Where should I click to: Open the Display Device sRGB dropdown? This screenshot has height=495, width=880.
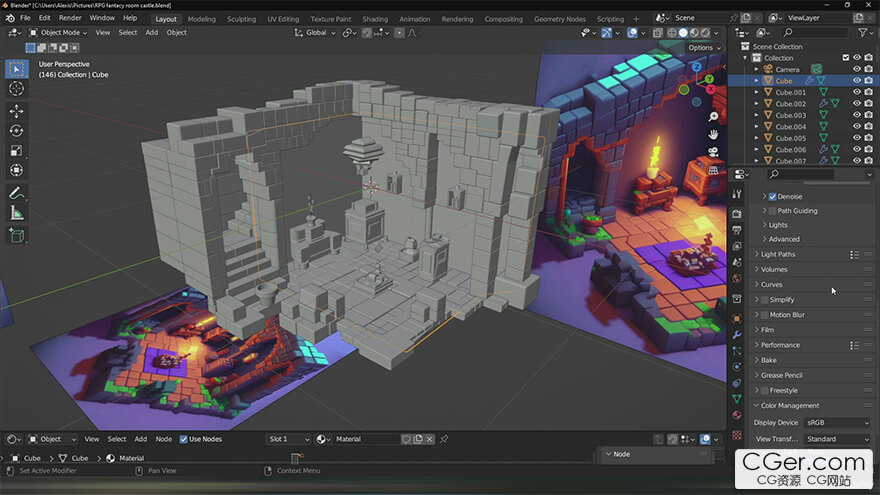click(837, 423)
